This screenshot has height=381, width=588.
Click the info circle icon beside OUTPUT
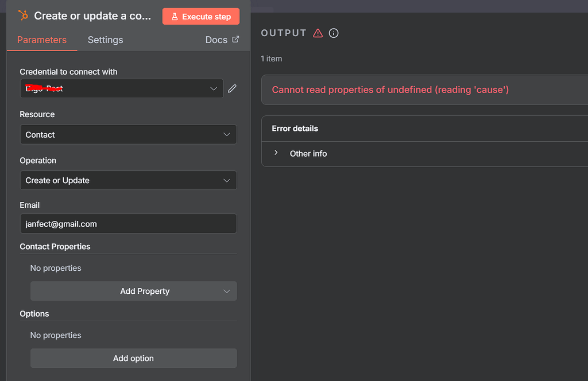[334, 33]
